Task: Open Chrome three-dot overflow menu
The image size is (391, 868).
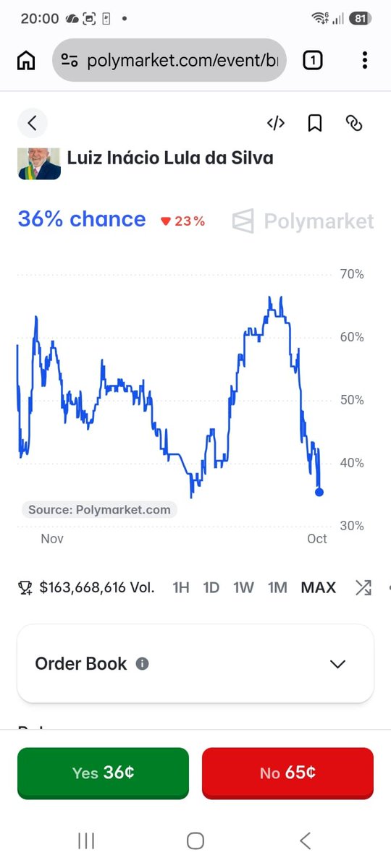Action: click(365, 60)
